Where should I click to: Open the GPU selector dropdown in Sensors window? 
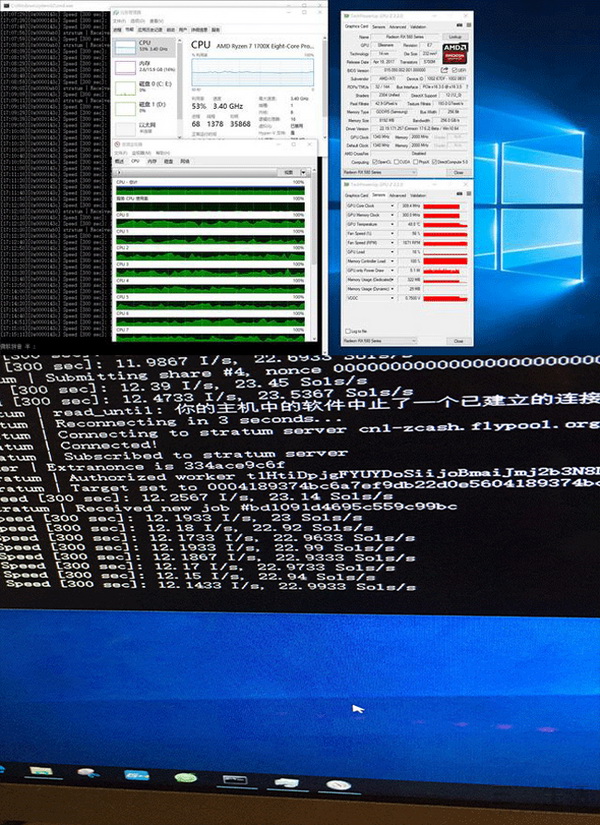coord(380,340)
